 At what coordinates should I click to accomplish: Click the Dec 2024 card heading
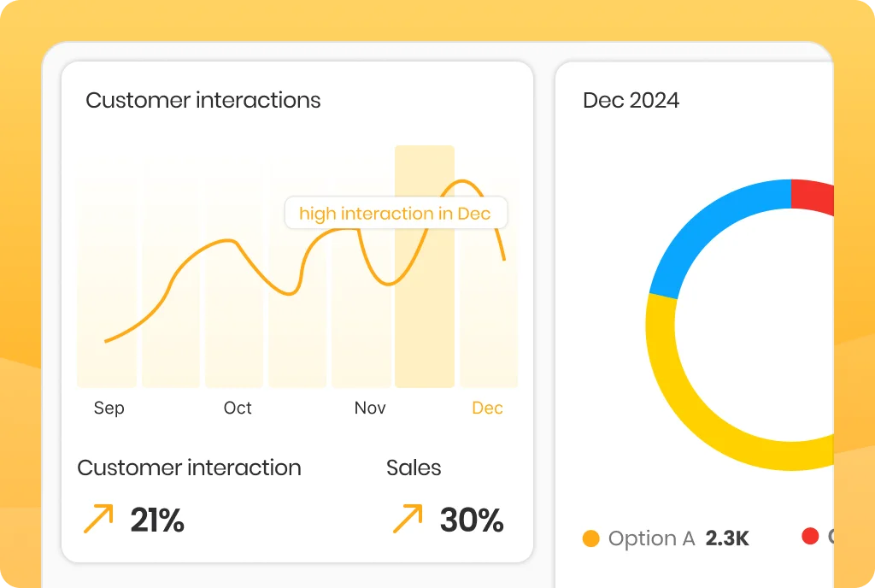tap(631, 100)
